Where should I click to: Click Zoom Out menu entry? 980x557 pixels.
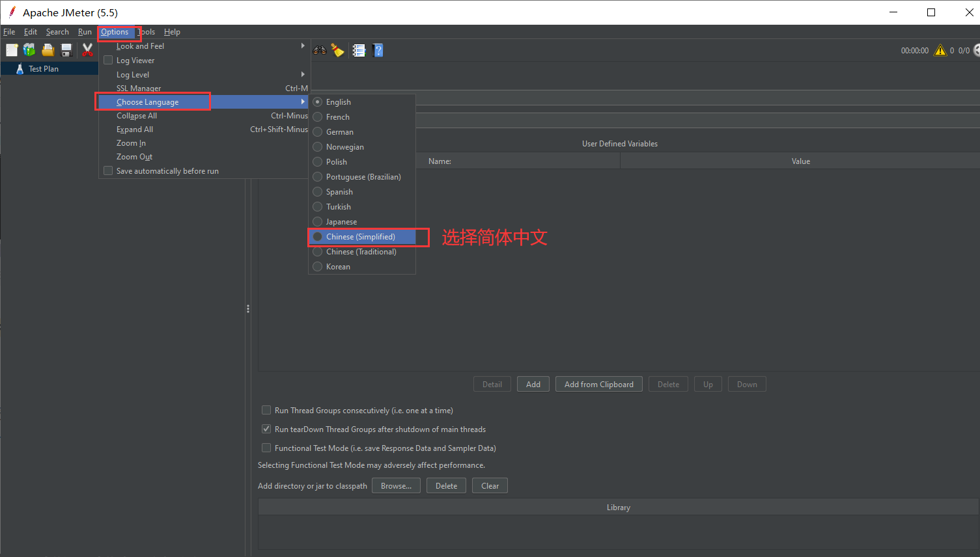coord(203,157)
